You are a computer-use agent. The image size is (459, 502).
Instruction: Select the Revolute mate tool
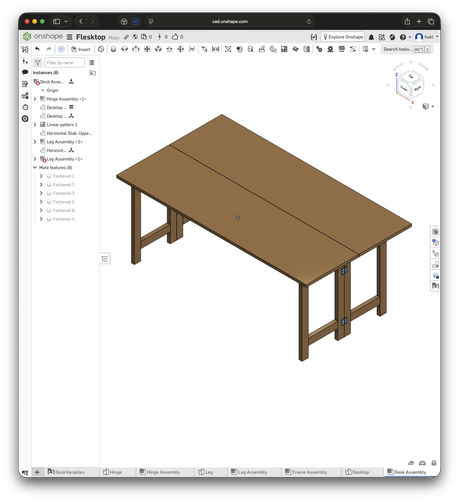pyautogui.click(x=125, y=49)
